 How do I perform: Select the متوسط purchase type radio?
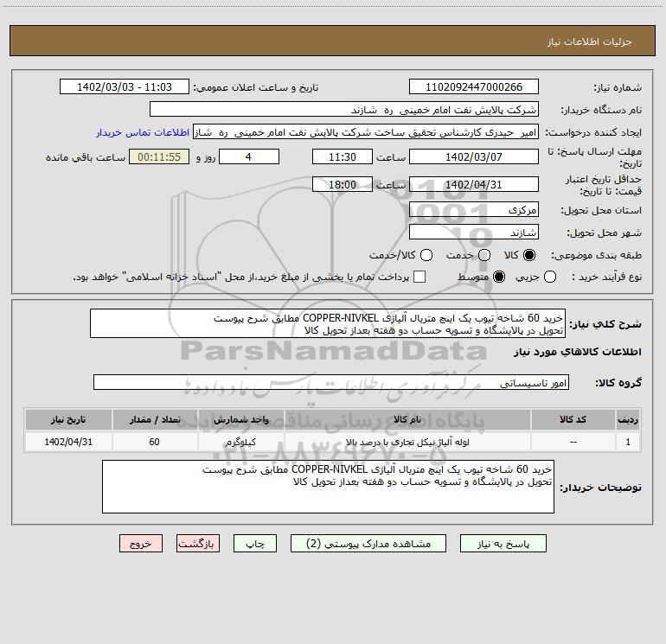click(x=499, y=277)
